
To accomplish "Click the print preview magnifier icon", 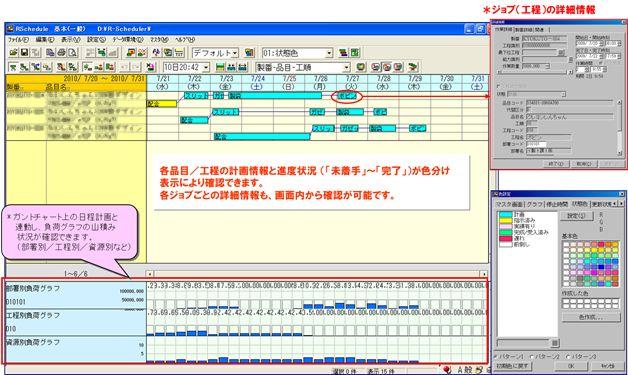I will (x=72, y=52).
